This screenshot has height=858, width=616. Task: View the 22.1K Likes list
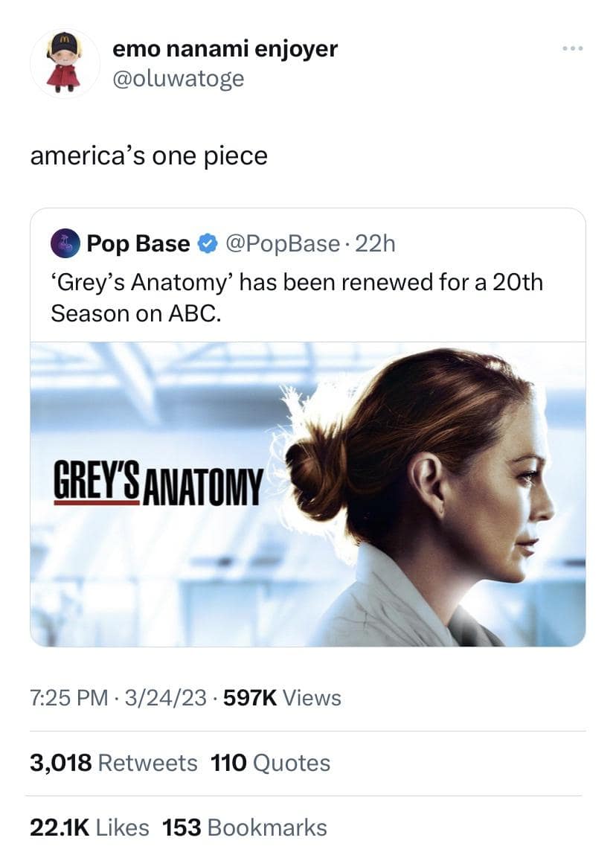click(89, 827)
